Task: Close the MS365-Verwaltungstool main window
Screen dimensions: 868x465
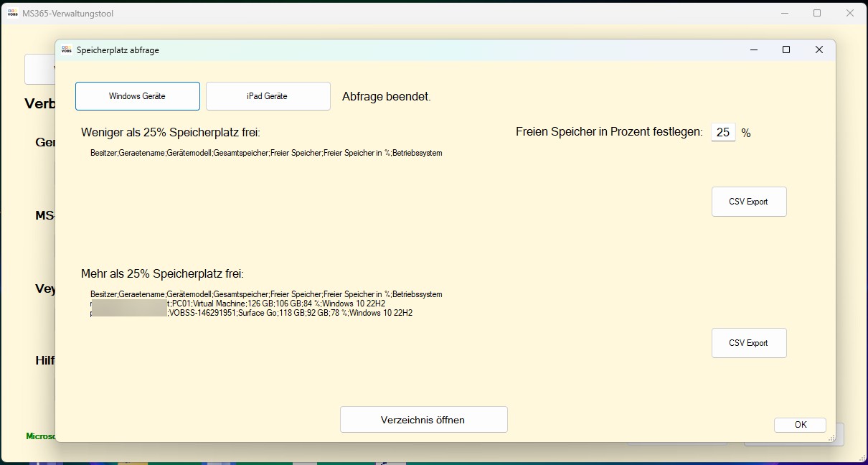Action: (850, 13)
